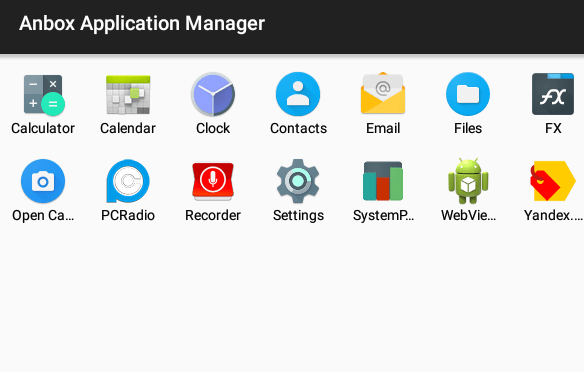Image resolution: width=584 pixels, height=372 pixels.
Task: Click the Email label text
Action: pyautogui.click(x=383, y=128)
